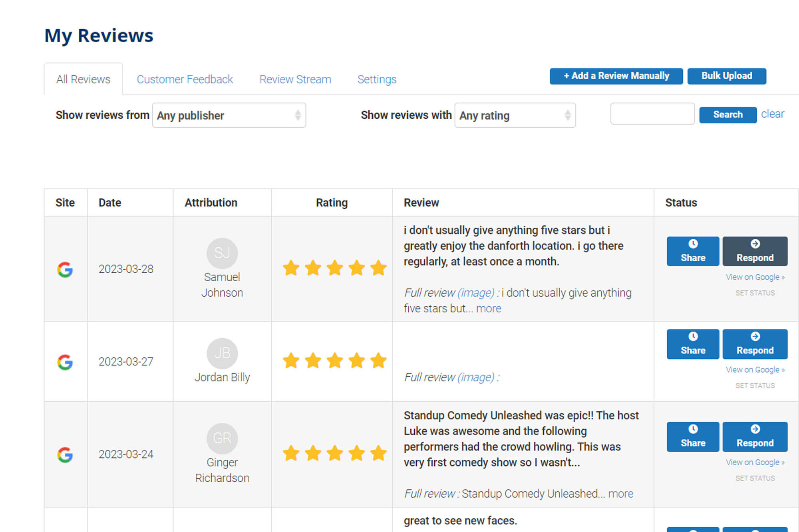Click JB avatar for Jordan Billy
Image resolution: width=799 pixels, height=532 pixels.
click(222, 353)
